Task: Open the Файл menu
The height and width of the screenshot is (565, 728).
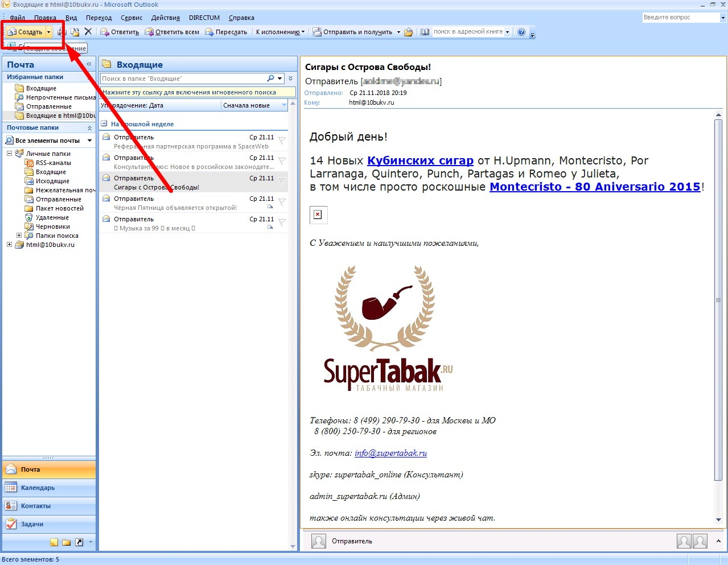Action: point(18,18)
